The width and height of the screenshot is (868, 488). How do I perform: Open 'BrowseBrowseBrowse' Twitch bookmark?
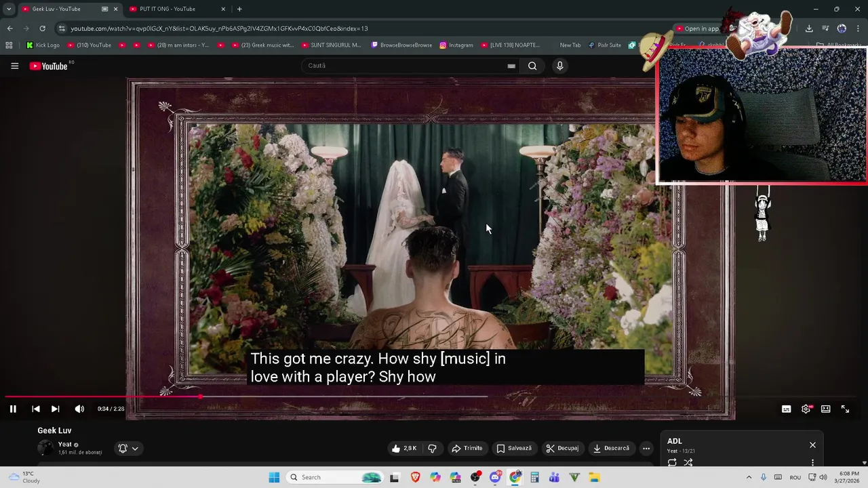401,45
